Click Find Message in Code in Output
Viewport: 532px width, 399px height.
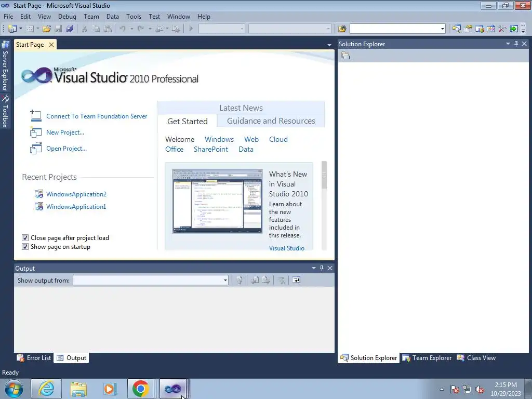click(x=239, y=280)
